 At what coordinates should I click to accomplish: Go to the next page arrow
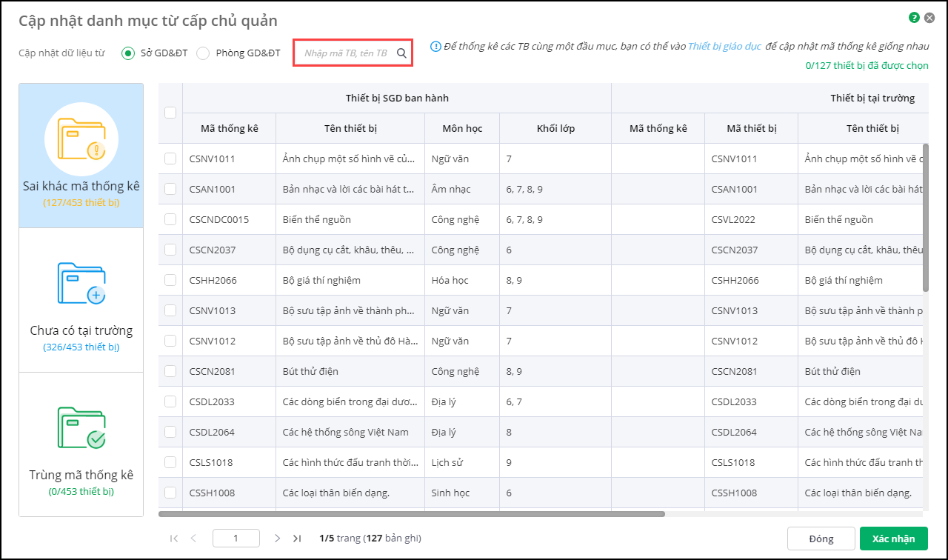[277, 539]
